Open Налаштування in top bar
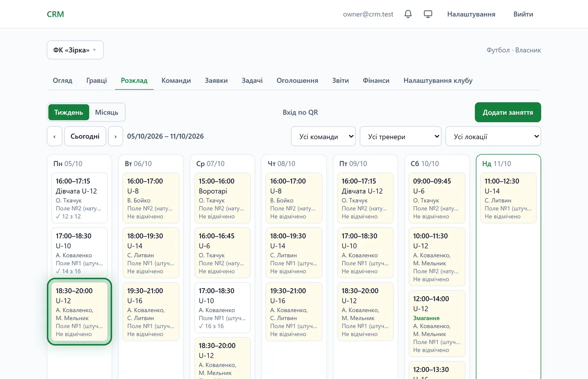The image size is (588, 379). [x=471, y=14]
